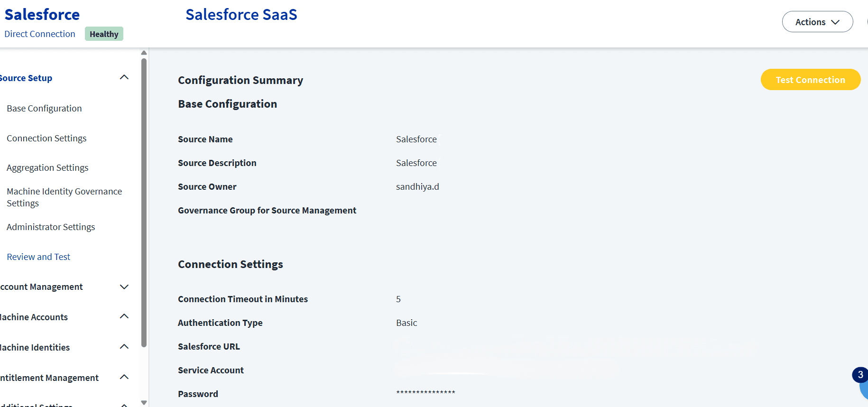This screenshot has height=407, width=868.
Task: Toggle the Machine Identities section chevron
Action: coord(124,347)
